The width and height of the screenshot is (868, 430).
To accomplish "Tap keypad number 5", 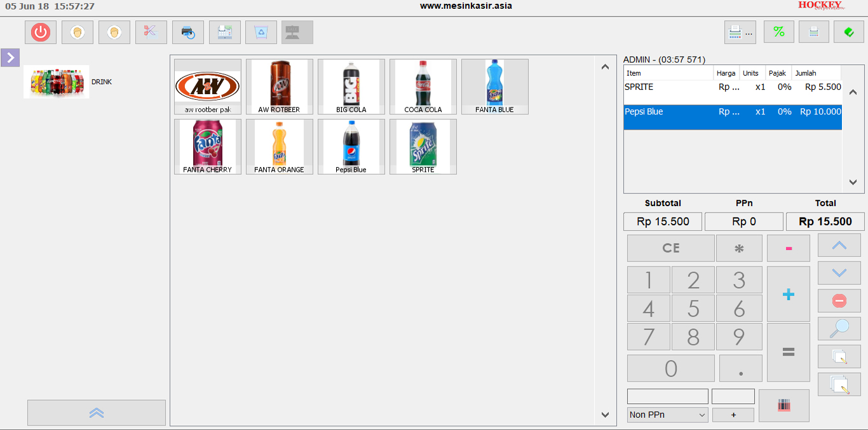I will (x=693, y=309).
